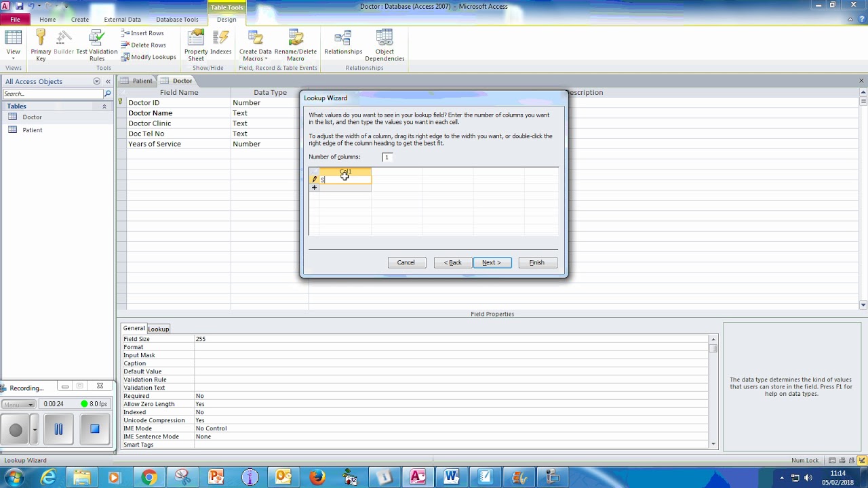868x488 pixels.
Task: Open Rename/Delete Macro
Action: pyautogui.click(x=296, y=45)
